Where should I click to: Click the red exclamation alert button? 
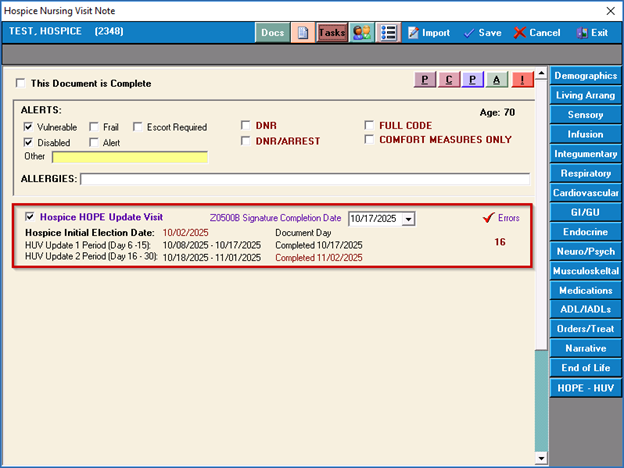[x=523, y=80]
